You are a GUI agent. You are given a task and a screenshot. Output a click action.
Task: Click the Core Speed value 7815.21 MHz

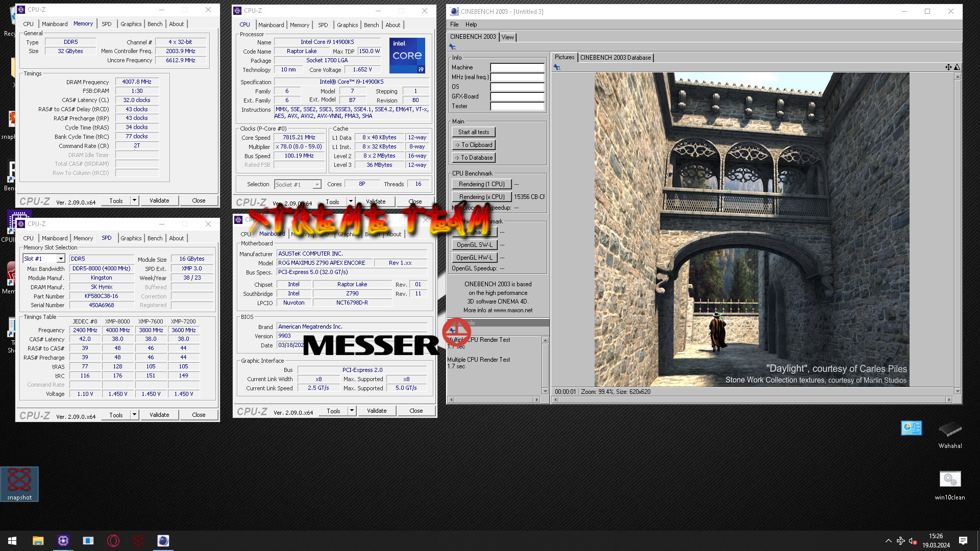pyautogui.click(x=299, y=137)
